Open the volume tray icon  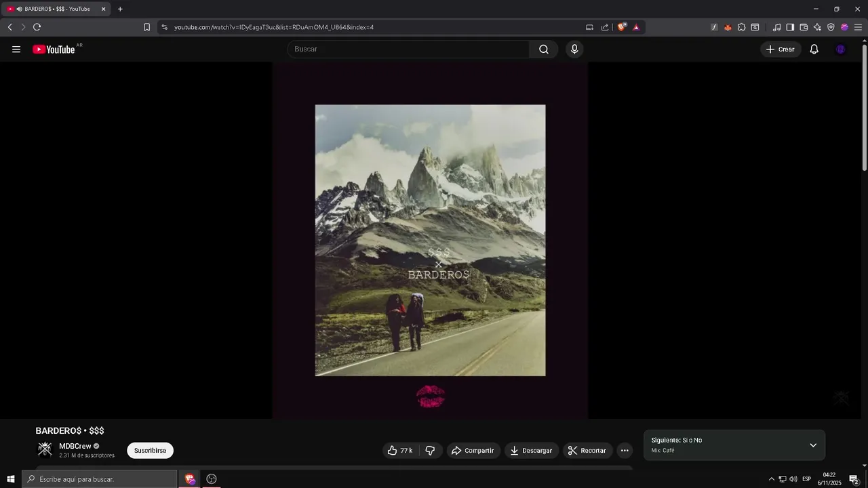793,479
